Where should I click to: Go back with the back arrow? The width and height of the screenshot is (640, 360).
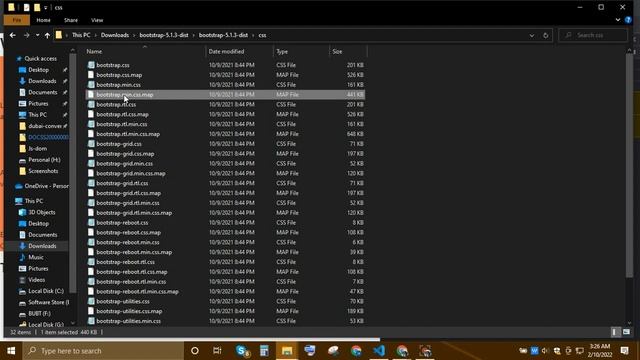pos(13,36)
